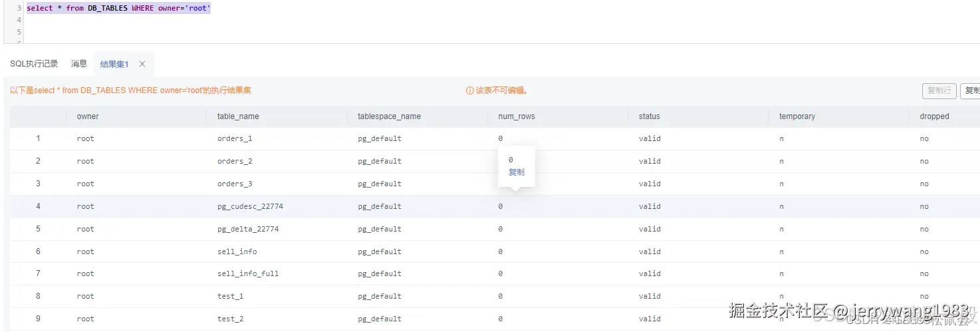Select the sell_info cell
Viewport: 980px width, 332px height.
click(x=237, y=252)
